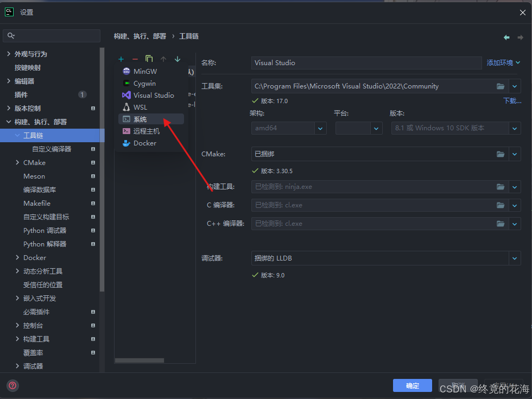Expand the Docker settings tree node
This screenshot has width=532, height=399.
pos(17,257)
